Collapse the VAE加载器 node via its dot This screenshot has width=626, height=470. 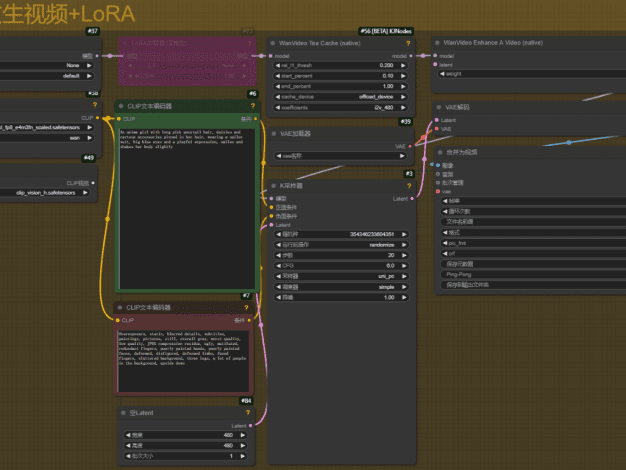(x=274, y=134)
